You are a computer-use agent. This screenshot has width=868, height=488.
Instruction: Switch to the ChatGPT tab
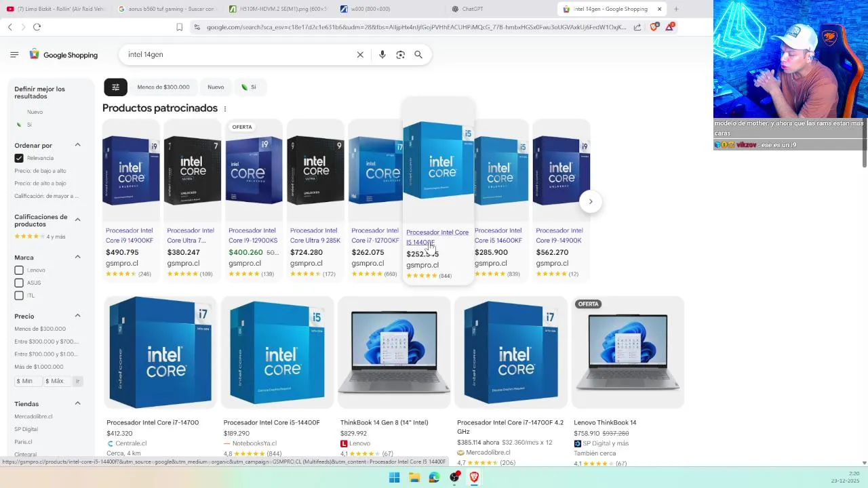(x=500, y=9)
